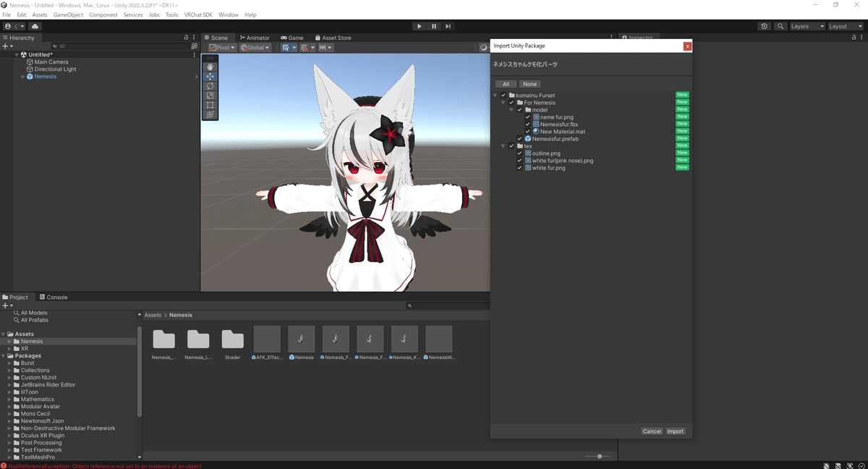This screenshot has width=868, height=469.
Task: Collapse the tex folder node
Action: point(503,146)
